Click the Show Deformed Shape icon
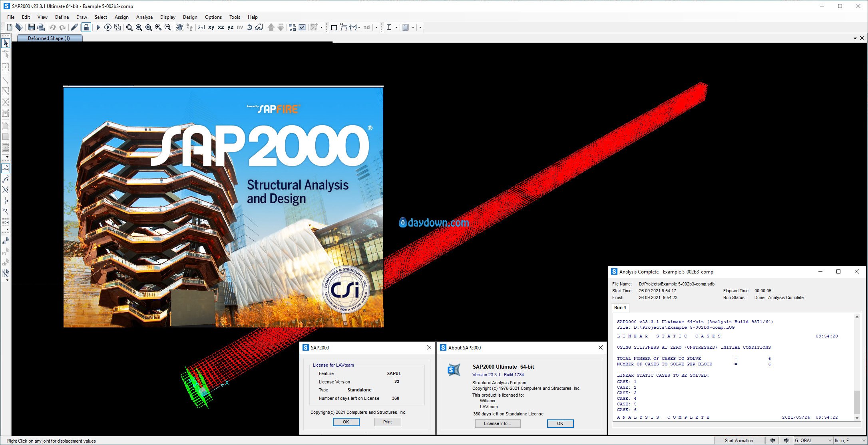Viewport: 868px width, 445px height. [x=343, y=27]
